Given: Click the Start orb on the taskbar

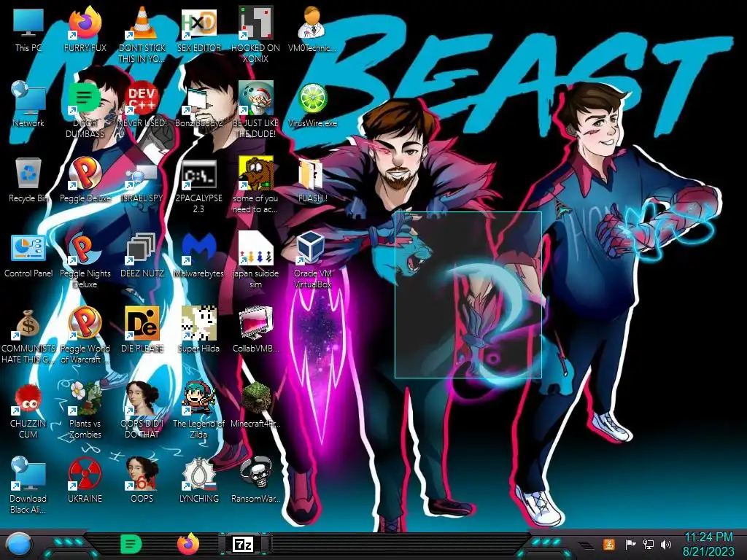Looking at the screenshot, I should [18, 545].
